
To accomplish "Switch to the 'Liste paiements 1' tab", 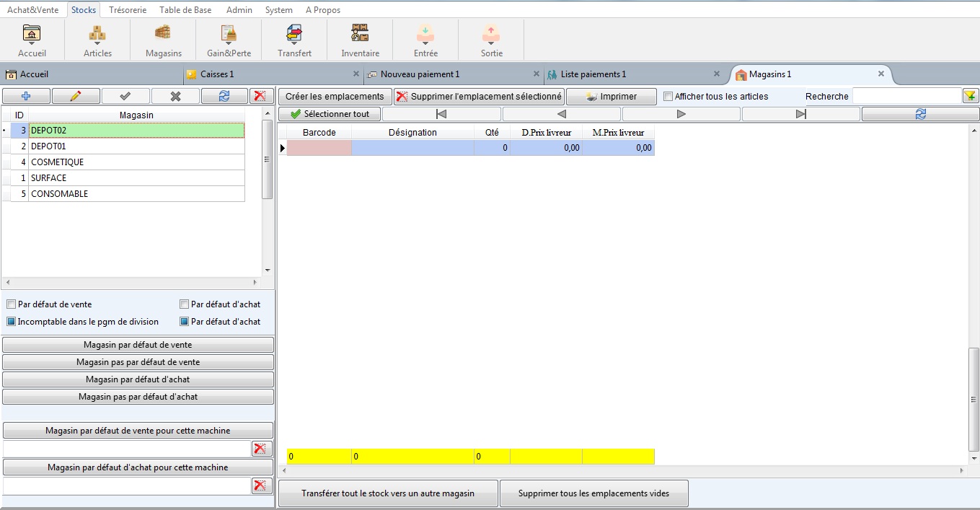I will (x=593, y=74).
